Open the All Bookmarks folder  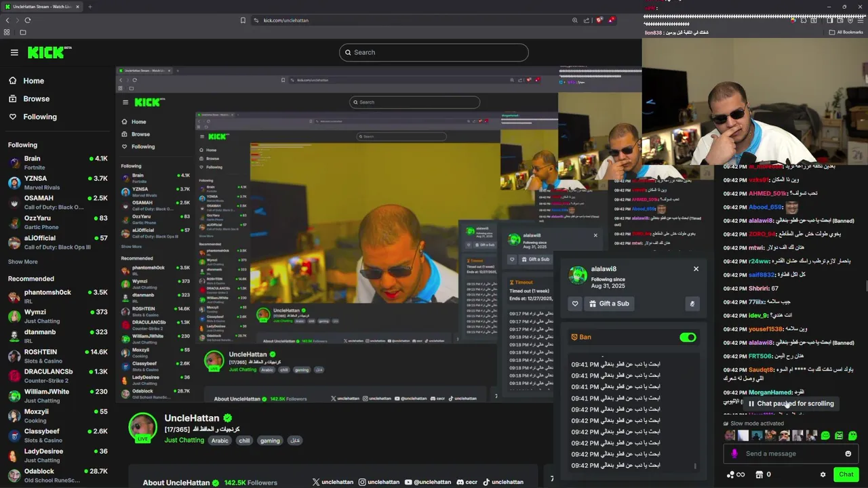pos(846,32)
